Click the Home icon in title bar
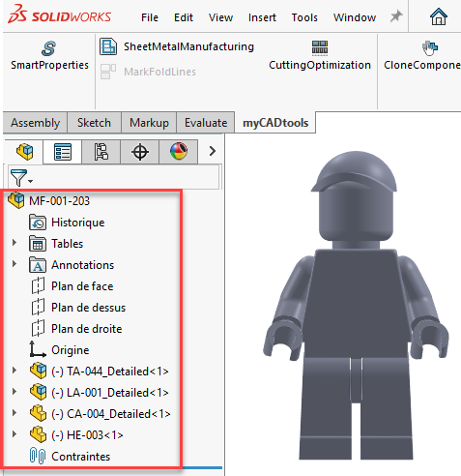This screenshot has width=461, height=476. (439, 16)
